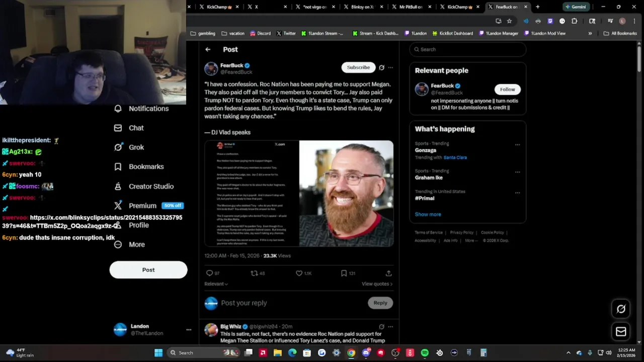Open a new browser tab
The height and width of the screenshot is (362, 644).
[x=537, y=7]
